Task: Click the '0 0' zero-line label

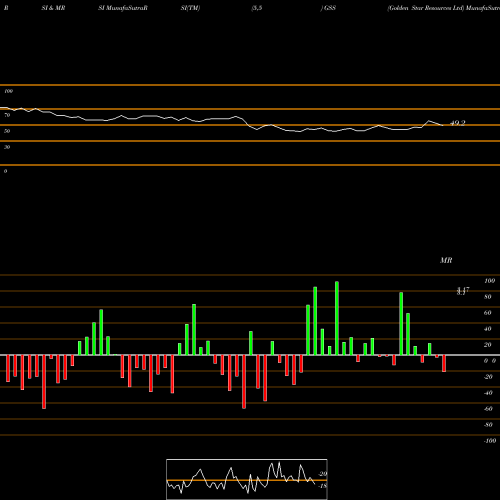Action: coord(490,361)
